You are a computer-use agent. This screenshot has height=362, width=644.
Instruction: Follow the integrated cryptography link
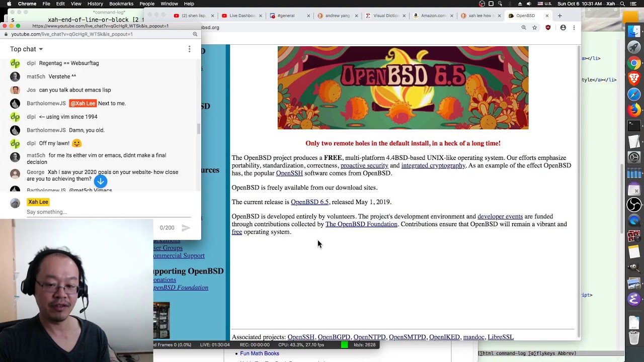pos(433,165)
